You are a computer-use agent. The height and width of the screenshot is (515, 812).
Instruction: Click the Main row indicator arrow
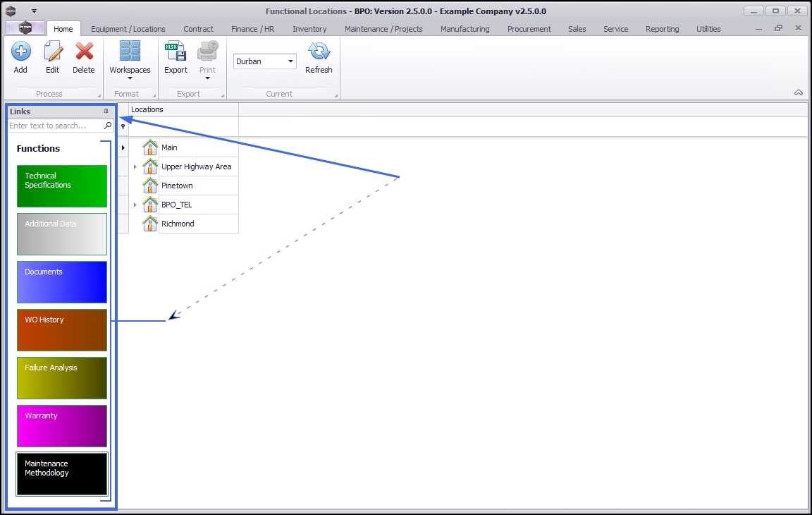[123, 147]
